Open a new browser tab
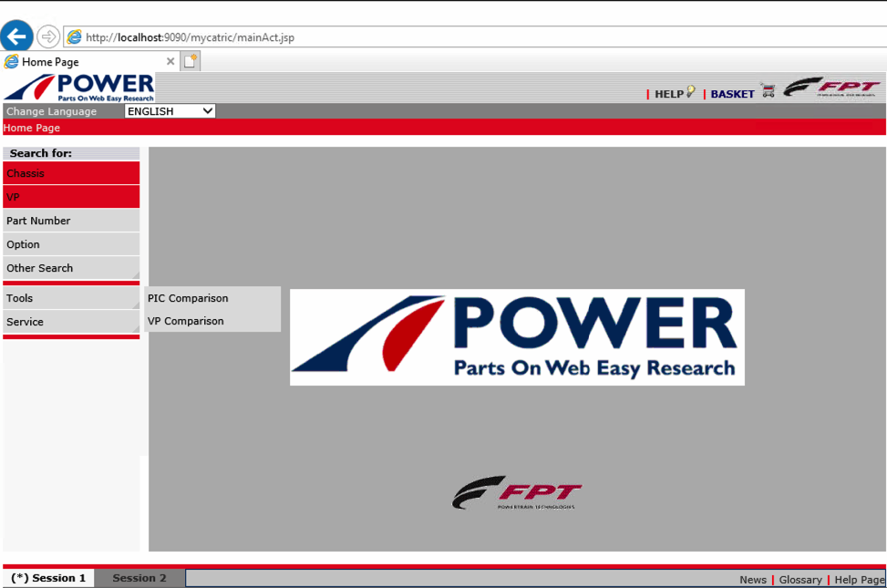The image size is (887, 588). [x=190, y=61]
